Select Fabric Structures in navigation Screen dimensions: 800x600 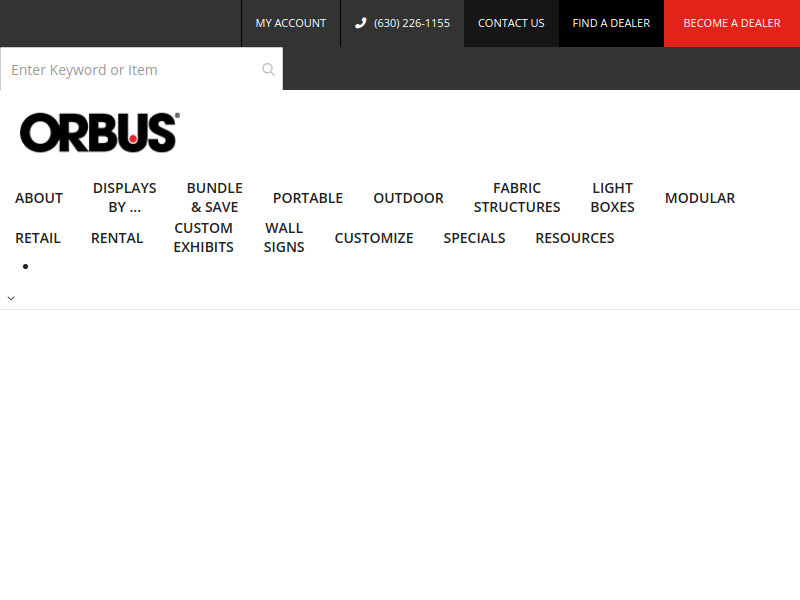(x=517, y=197)
